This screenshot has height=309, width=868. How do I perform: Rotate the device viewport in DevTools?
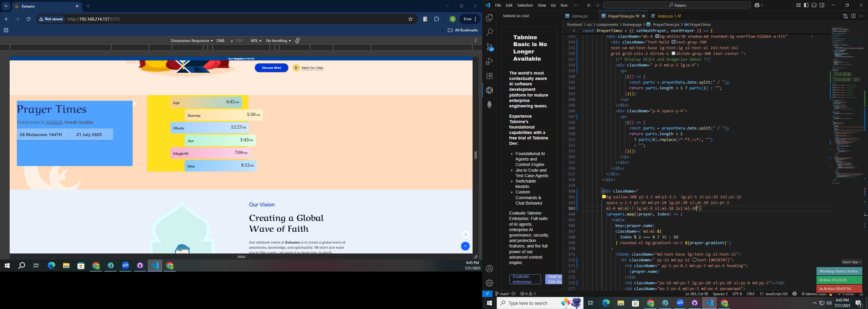(297, 40)
